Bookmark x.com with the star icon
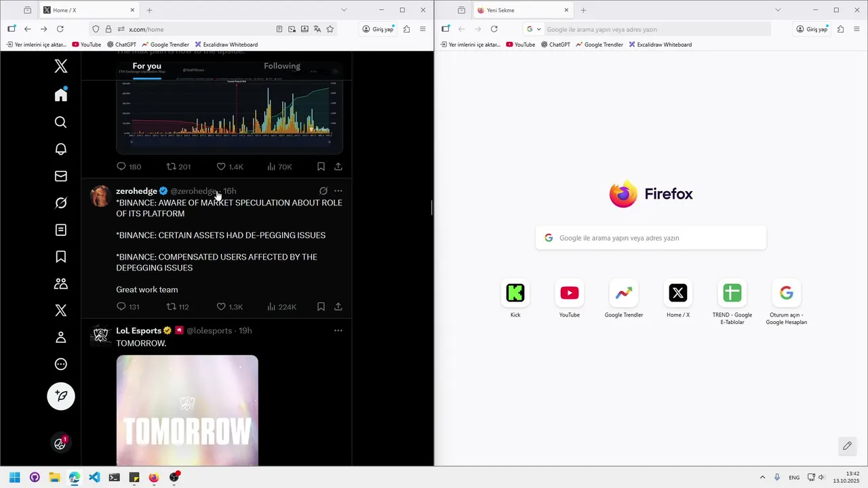 (x=330, y=29)
